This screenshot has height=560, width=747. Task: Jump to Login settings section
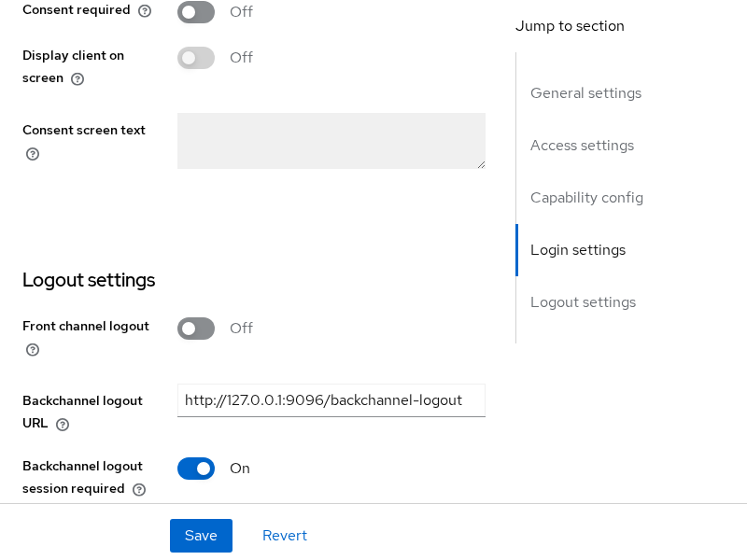pos(578,250)
